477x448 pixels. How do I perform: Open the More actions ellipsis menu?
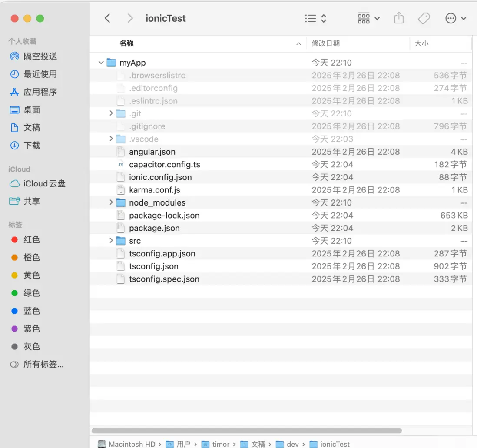click(x=455, y=19)
